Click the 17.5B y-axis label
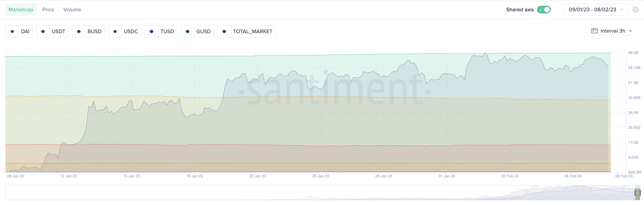 click(x=633, y=142)
